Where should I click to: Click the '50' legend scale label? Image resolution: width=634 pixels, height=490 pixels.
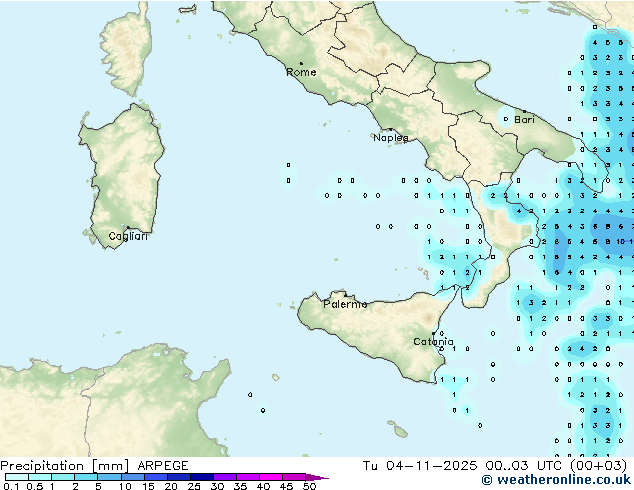click(309, 486)
